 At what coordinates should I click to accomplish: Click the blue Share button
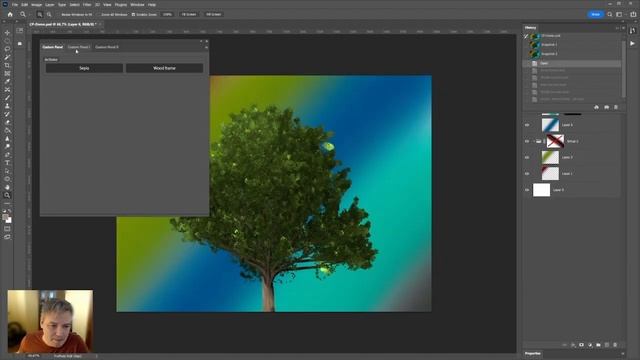pyautogui.click(x=596, y=14)
